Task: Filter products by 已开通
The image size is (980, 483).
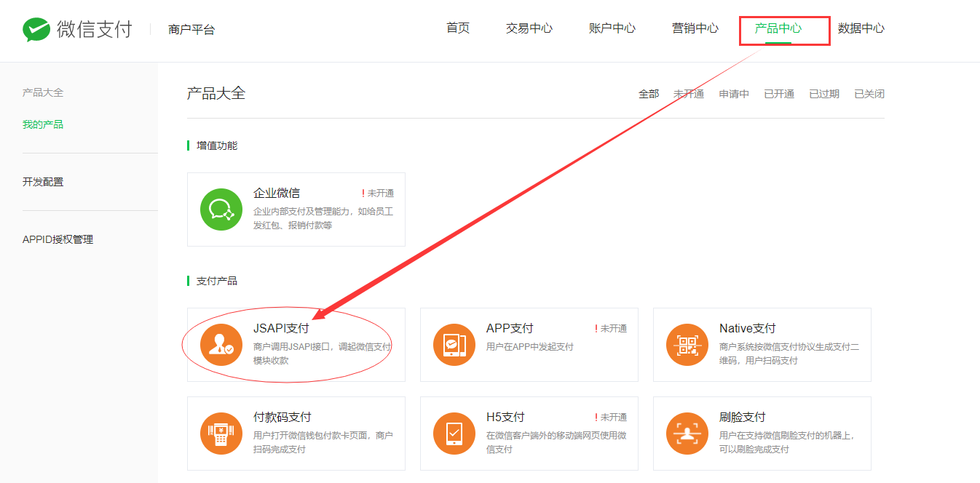Action: (779, 94)
